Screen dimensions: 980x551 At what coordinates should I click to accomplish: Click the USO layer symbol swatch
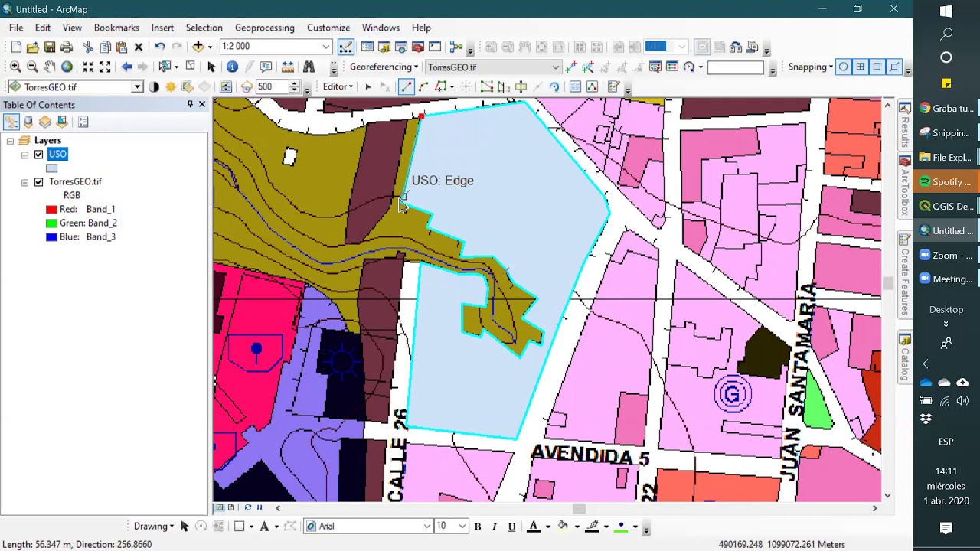(x=51, y=168)
